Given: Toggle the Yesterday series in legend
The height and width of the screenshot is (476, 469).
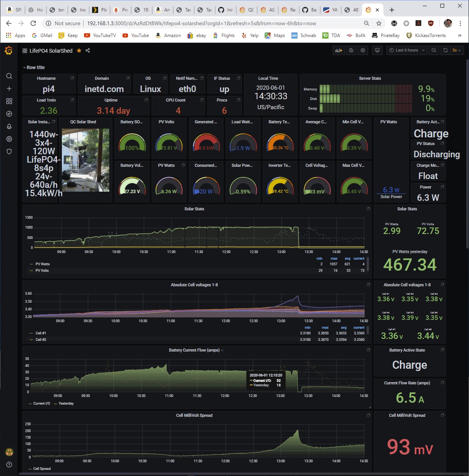Looking at the screenshot, I should click(x=66, y=403).
